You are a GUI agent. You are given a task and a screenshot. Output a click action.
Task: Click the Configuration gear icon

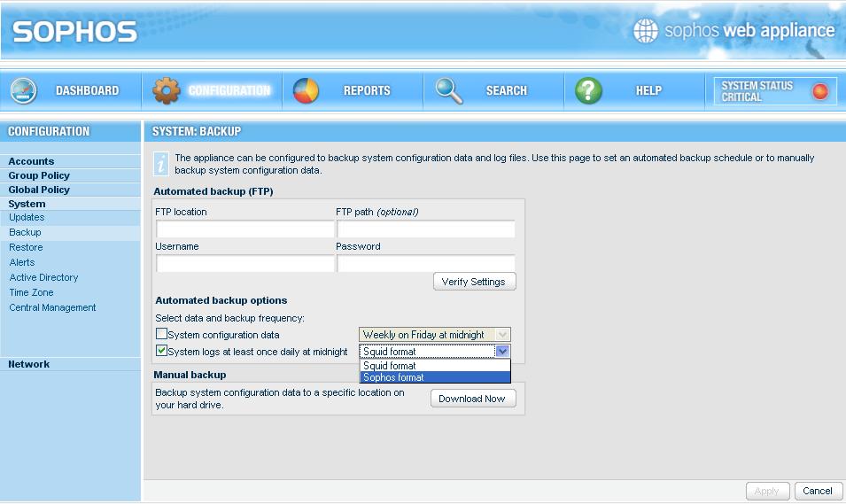[x=167, y=90]
